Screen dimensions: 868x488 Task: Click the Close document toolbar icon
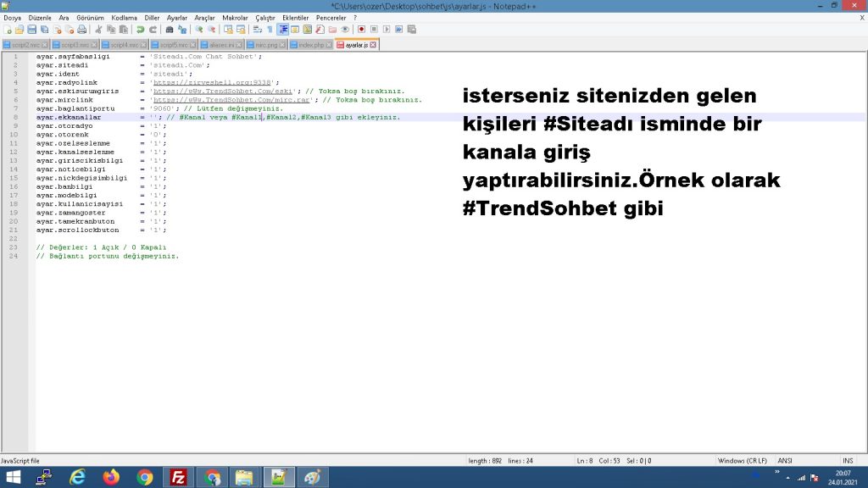(x=57, y=30)
